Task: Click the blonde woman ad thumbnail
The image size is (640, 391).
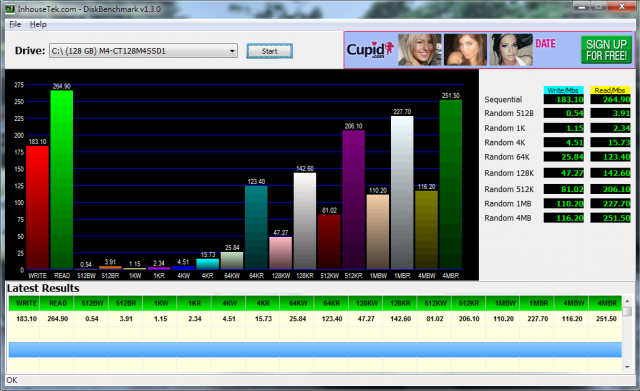Action: [420, 50]
